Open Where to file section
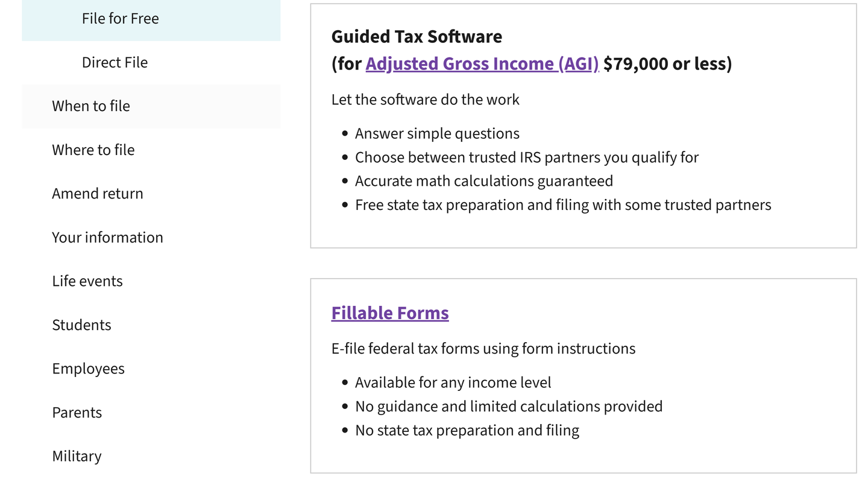The width and height of the screenshot is (868, 479). click(151, 150)
